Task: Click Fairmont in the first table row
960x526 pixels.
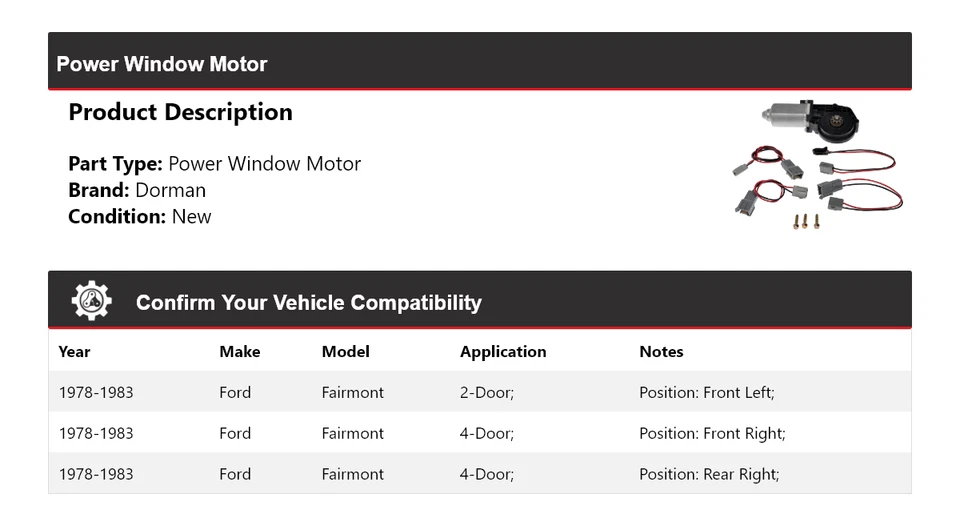Action: point(352,392)
